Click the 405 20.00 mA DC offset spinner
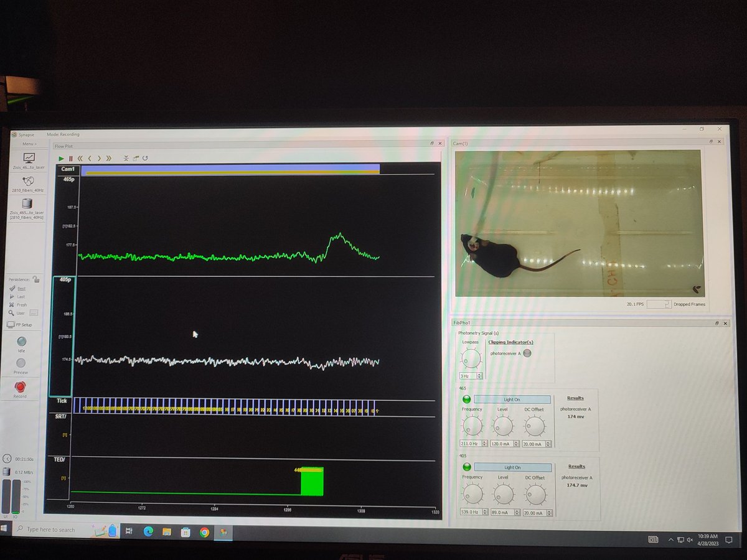Screen dimensions: 747x560 point(548,513)
